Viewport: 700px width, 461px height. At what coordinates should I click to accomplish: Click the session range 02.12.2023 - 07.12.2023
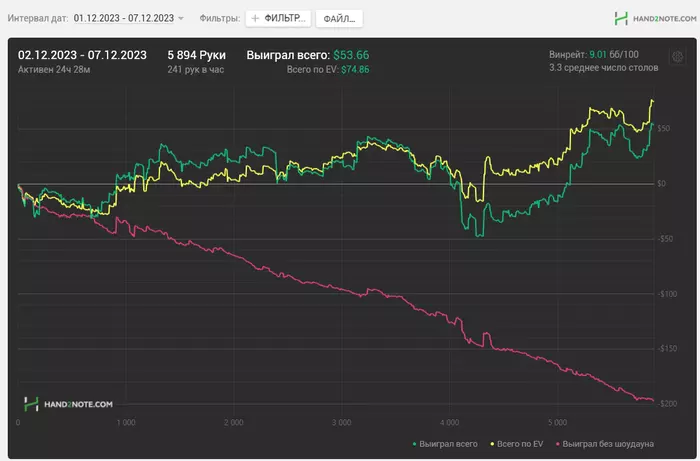[82, 55]
